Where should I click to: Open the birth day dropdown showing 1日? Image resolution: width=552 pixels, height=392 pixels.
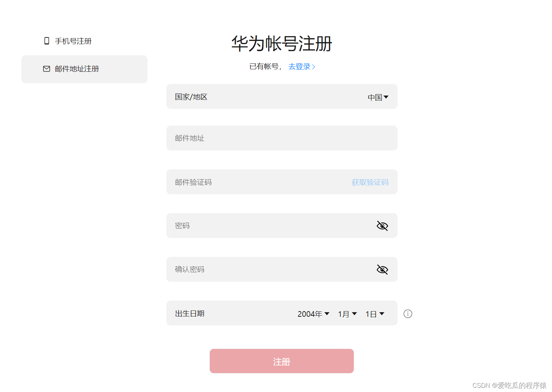tap(375, 314)
